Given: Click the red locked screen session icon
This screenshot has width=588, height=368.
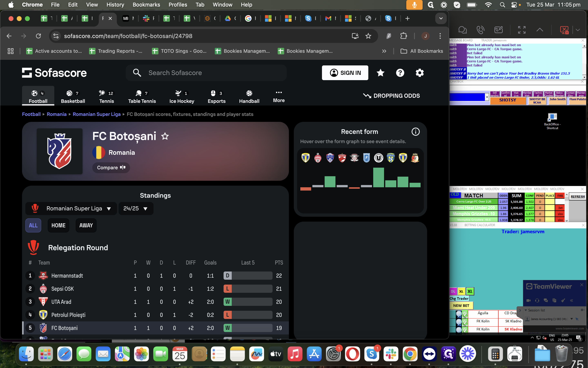Looking at the screenshot, I should 564,30.
